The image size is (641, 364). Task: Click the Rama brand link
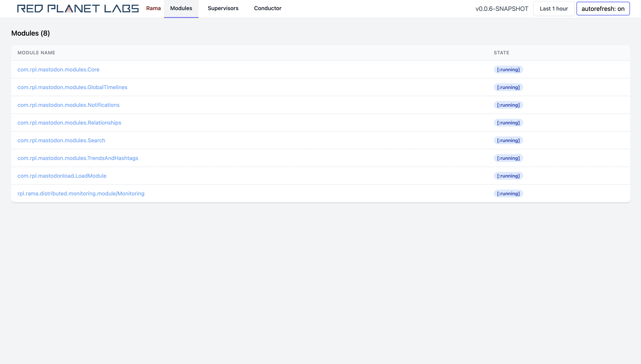pos(153,9)
